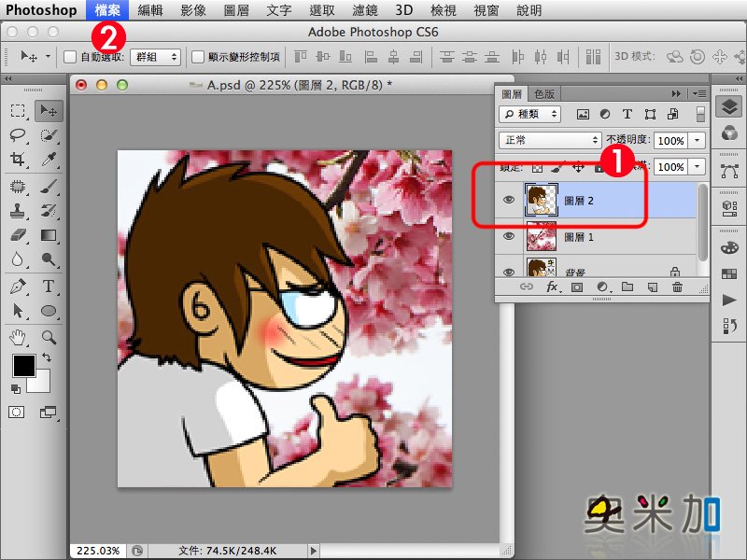Viewport: 747px width, 560px height.
Task: Hide the 圖層 1 layer
Action: tap(509, 236)
